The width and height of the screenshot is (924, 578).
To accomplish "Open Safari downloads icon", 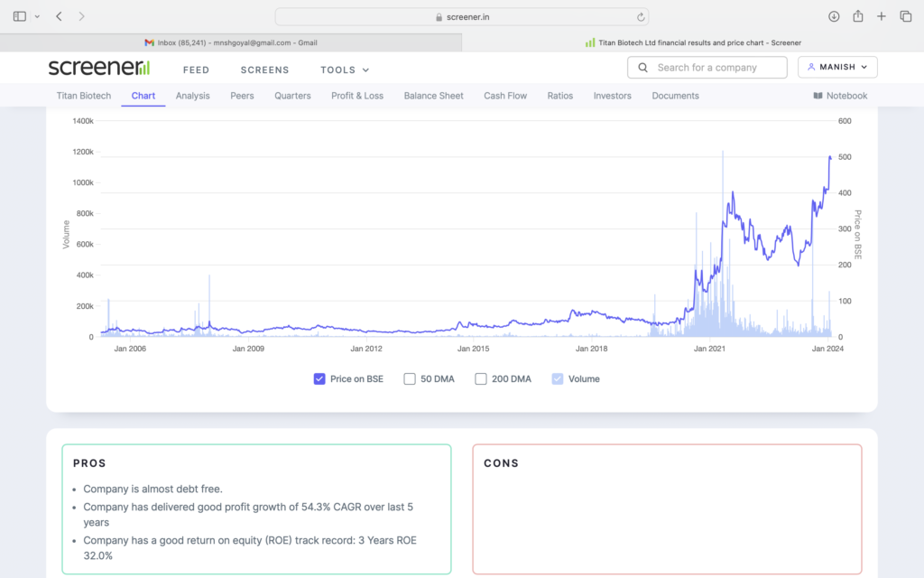I will (x=833, y=16).
